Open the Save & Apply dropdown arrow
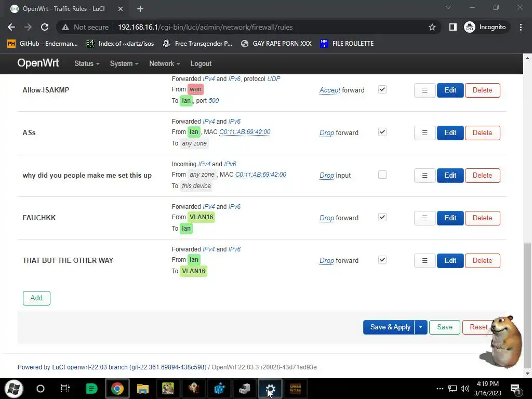The height and width of the screenshot is (399, 532). pyautogui.click(x=420, y=327)
